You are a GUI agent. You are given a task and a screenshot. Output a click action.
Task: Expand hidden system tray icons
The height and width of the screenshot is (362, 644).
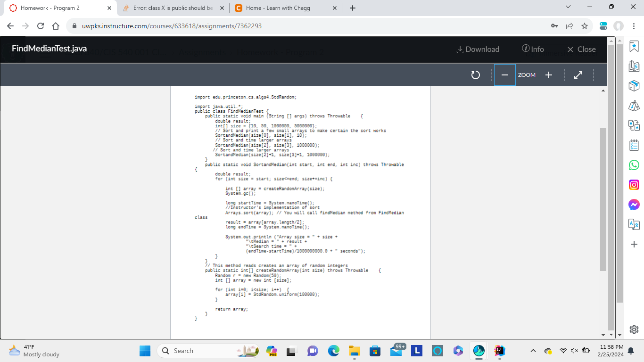point(532,351)
